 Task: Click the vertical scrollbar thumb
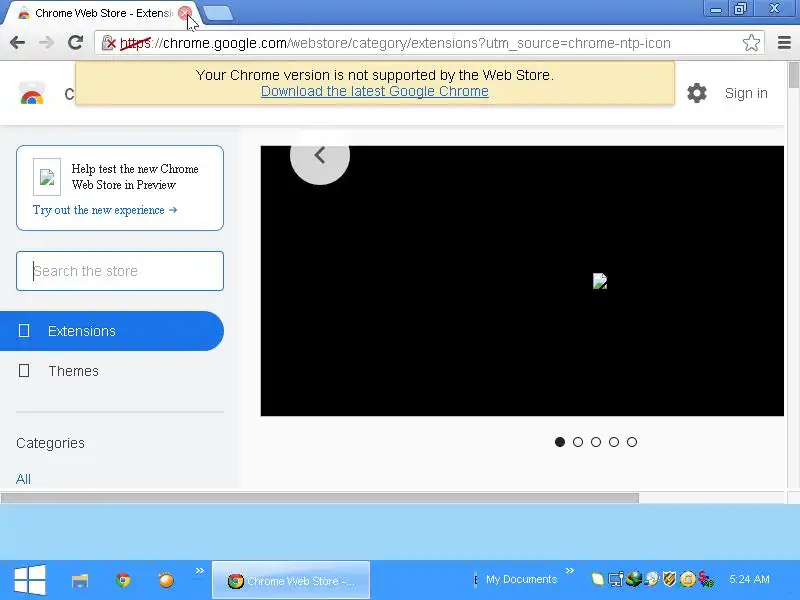coord(794,75)
